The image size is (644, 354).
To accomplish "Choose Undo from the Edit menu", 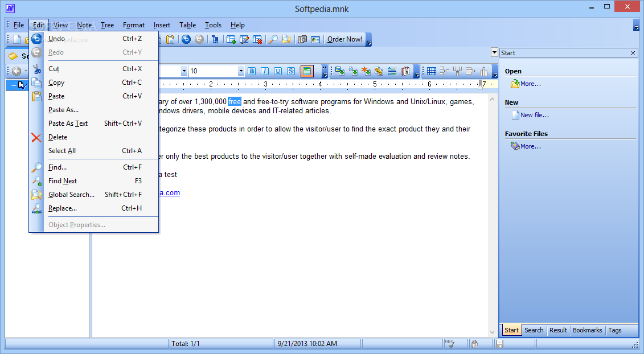I will [93, 39].
